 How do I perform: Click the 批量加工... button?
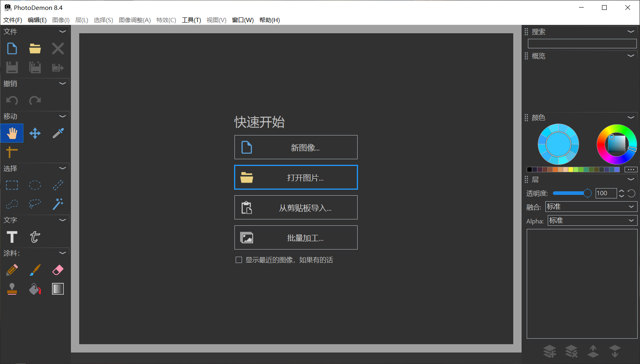[x=296, y=238]
